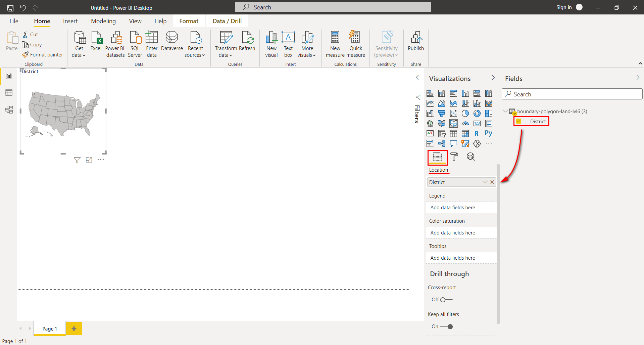
Task: Click the Legend Add data fields well
Action: pyautogui.click(x=461, y=208)
